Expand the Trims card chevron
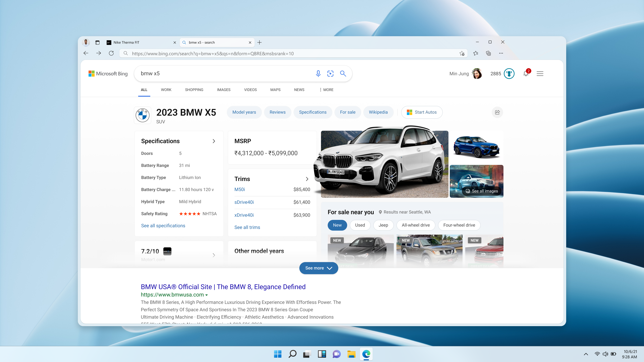Screen dimensions: 644x362 point(307,179)
